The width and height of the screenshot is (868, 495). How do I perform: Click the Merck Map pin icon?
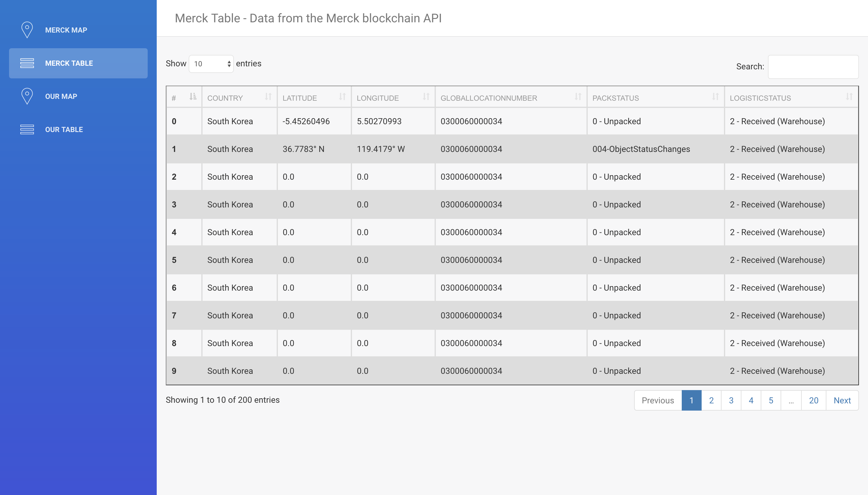click(x=27, y=30)
